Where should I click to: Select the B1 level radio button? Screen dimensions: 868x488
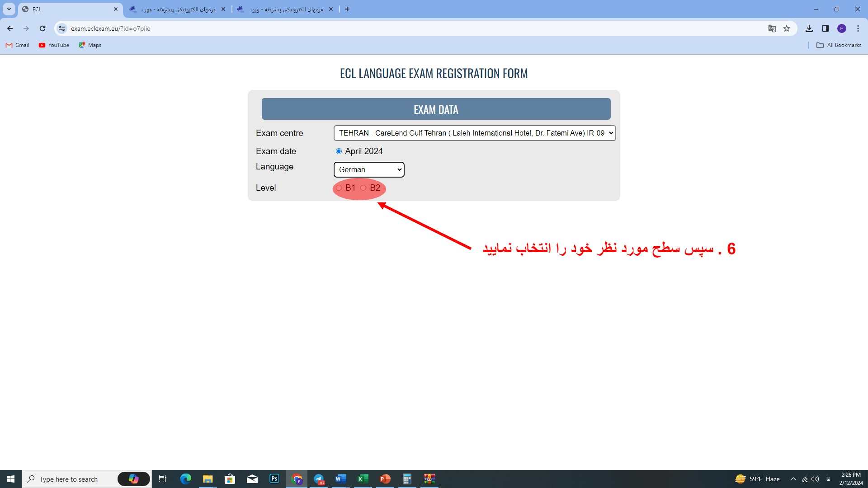point(339,188)
